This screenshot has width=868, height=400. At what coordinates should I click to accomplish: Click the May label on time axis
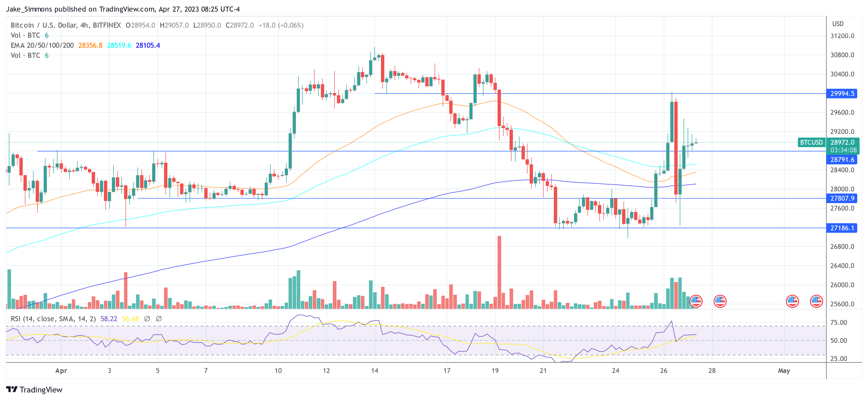[784, 371]
